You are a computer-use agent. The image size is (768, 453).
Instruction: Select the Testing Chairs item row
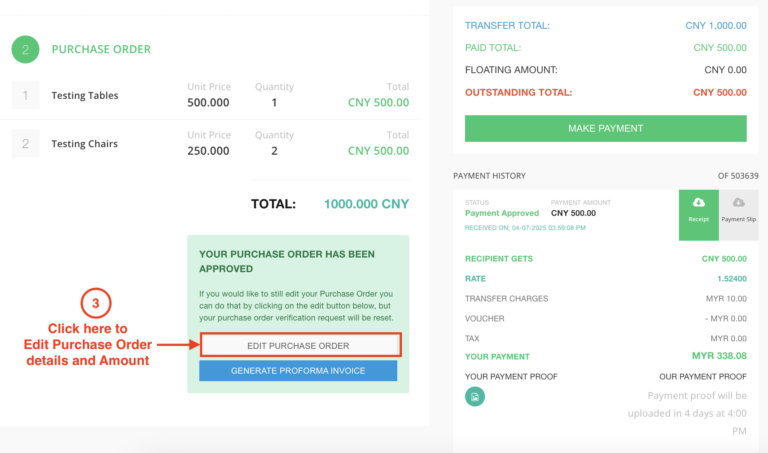click(85, 144)
